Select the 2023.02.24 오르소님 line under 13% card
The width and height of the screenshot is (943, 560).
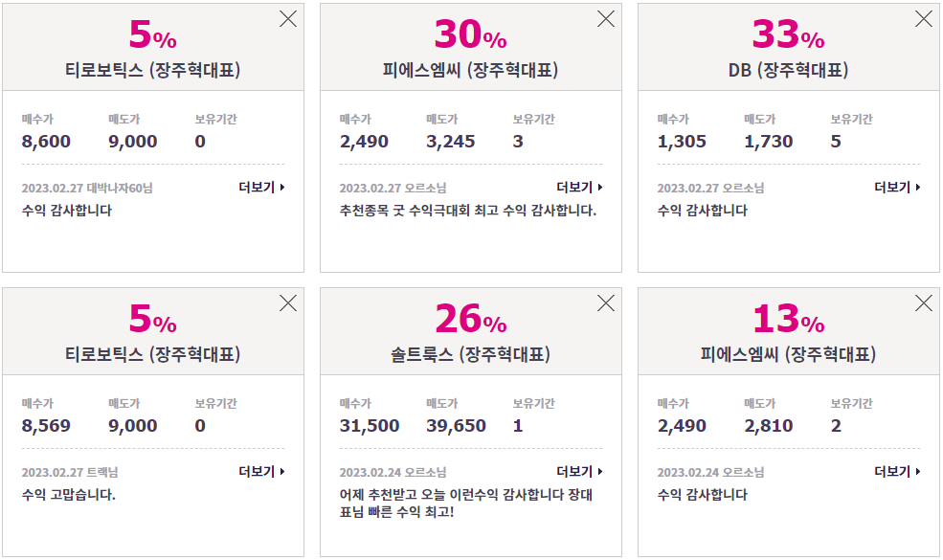710,472
